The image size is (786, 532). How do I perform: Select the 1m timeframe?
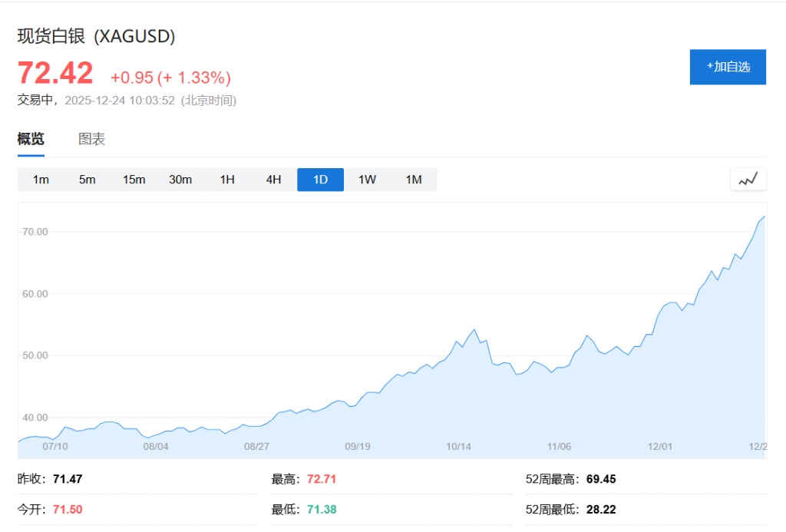(41, 180)
